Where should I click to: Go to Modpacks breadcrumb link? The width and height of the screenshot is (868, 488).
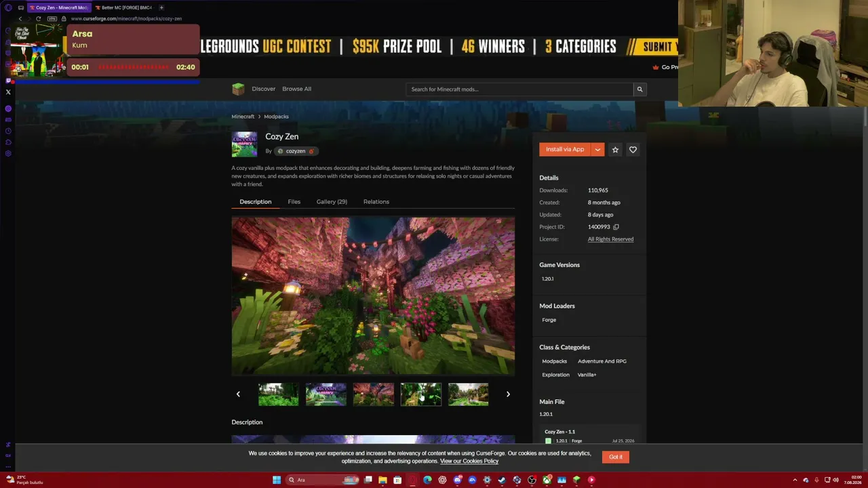pyautogui.click(x=276, y=117)
